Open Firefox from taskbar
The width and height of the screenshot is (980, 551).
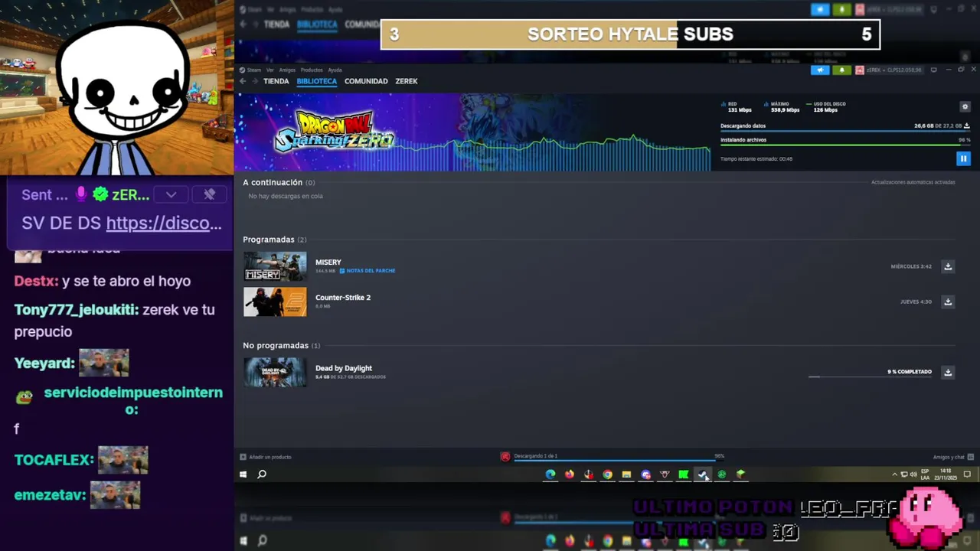point(570,474)
